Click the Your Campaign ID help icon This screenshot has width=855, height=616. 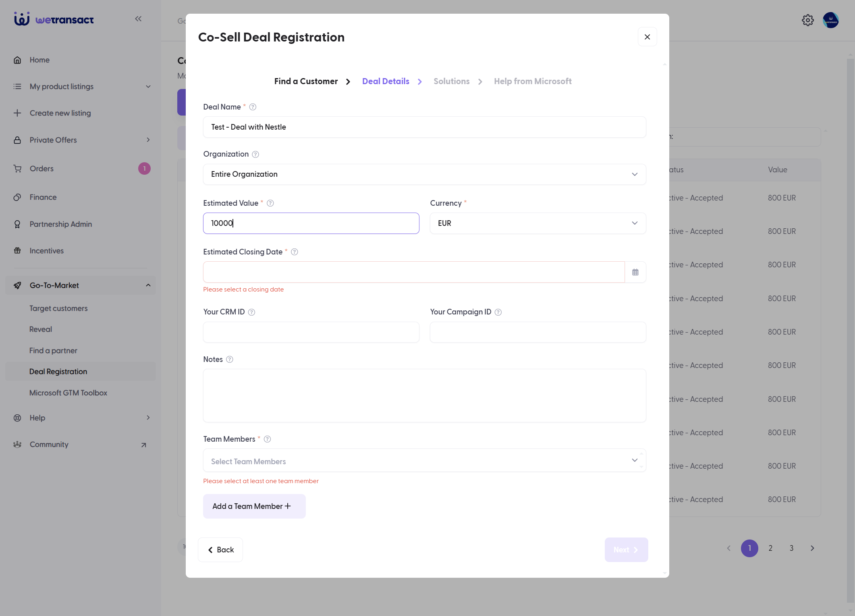[x=498, y=312]
